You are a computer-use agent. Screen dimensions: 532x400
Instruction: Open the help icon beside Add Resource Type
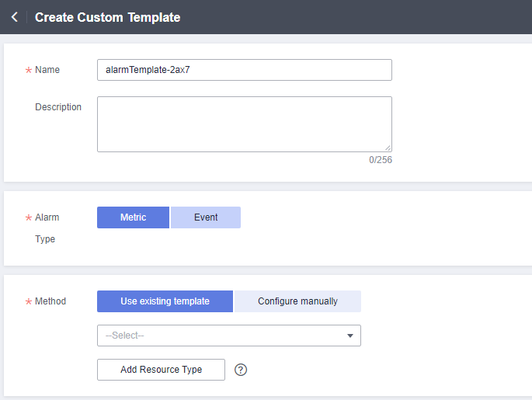click(241, 370)
